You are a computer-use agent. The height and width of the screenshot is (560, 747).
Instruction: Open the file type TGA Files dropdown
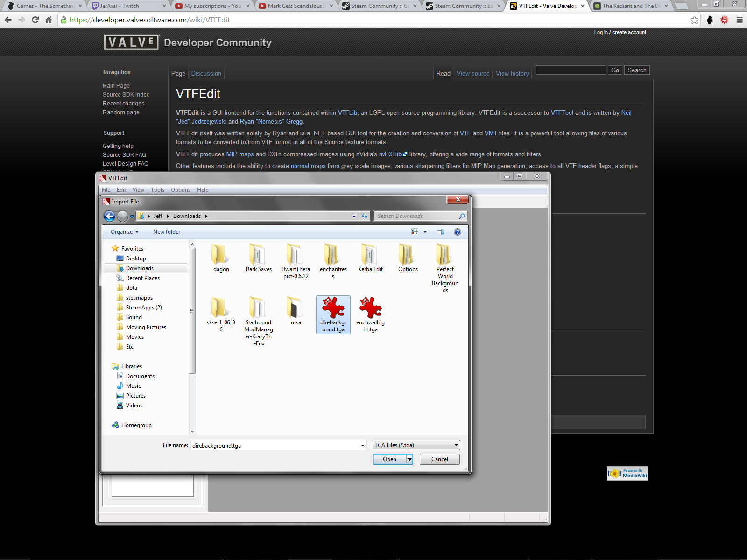[x=416, y=445]
